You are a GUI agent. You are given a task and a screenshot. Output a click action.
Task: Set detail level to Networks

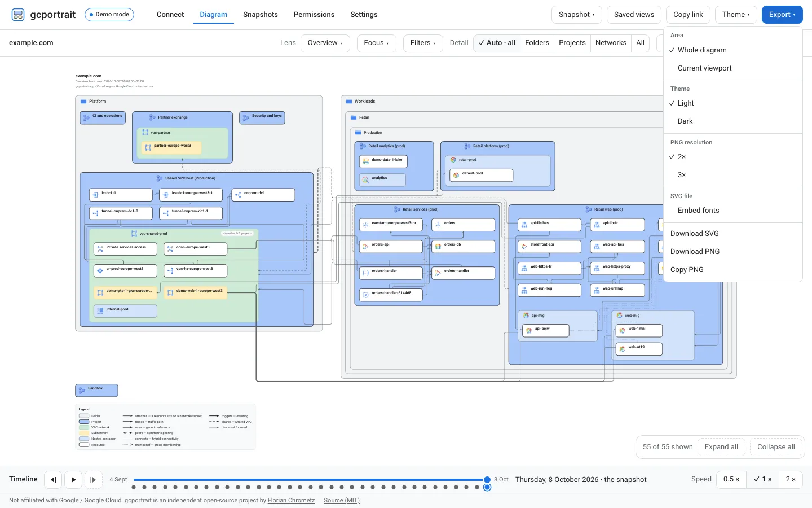pos(611,43)
